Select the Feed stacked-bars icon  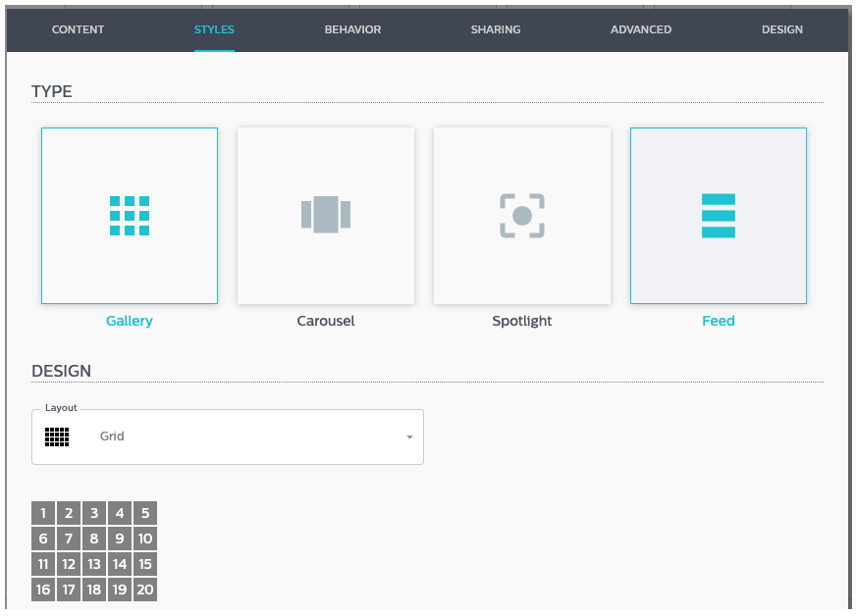tap(719, 216)
